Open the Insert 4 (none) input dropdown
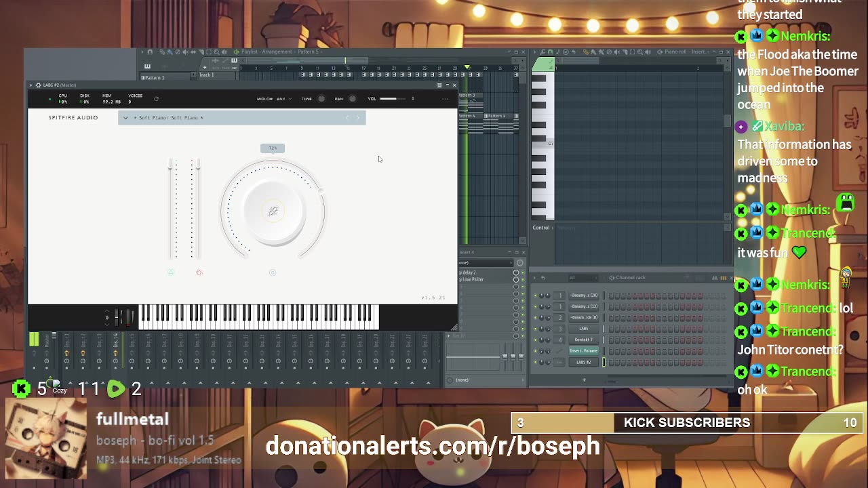Viewport: 868px width, 488px height. (x=485, y=263)
